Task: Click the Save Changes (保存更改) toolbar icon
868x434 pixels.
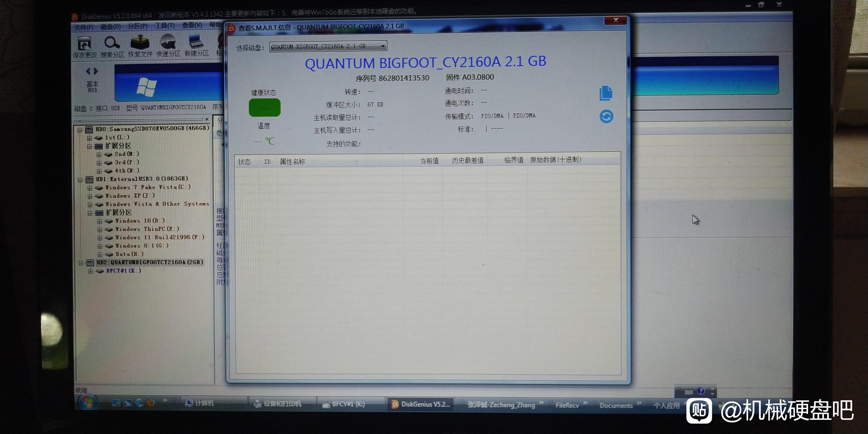Action: (84, 44)
